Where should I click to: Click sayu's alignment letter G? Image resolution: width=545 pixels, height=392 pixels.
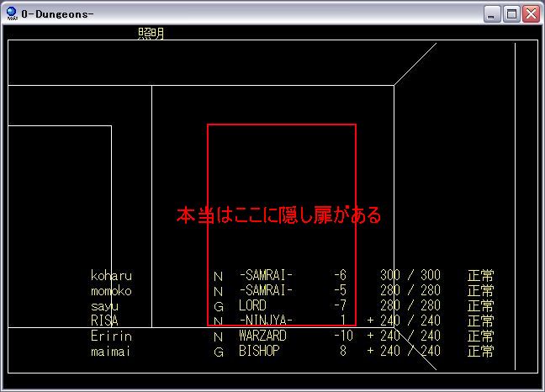(x=219, y=307)
